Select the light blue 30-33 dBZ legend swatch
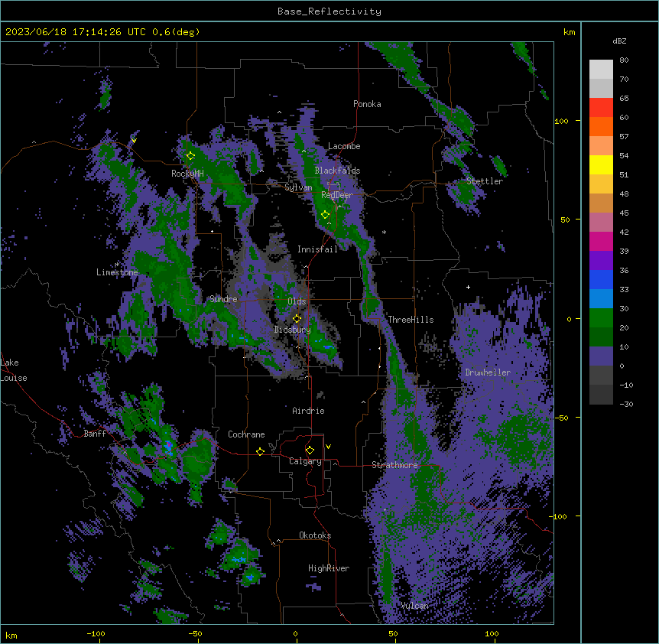 [x=601, y=299]
